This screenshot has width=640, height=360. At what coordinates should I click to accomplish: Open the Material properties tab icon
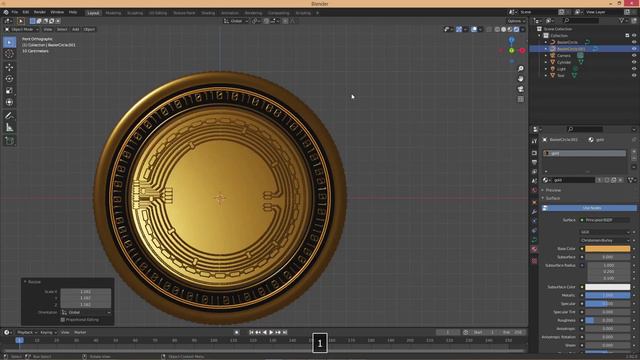tap(534, 249)
